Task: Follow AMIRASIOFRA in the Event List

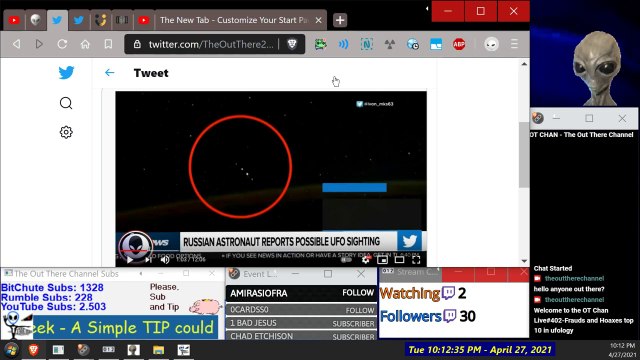Action: (358, 293)
